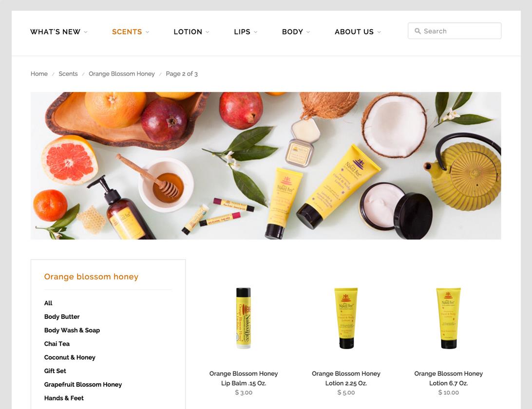Image resolution: width=532 pixels, height=409 pixels.
Task: Click the fruit and products banner image
Action: coord(266,166)
